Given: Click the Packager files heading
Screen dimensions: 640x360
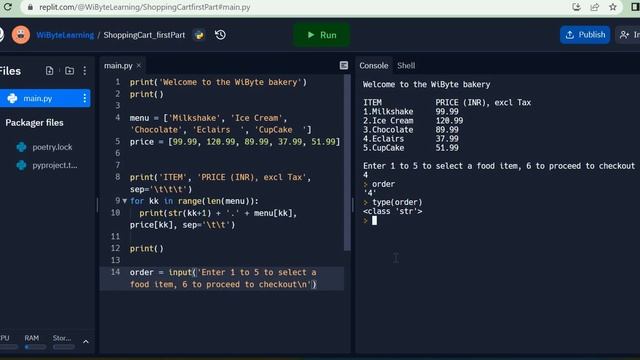Looking at the screenshot, I should coord(34,123).
